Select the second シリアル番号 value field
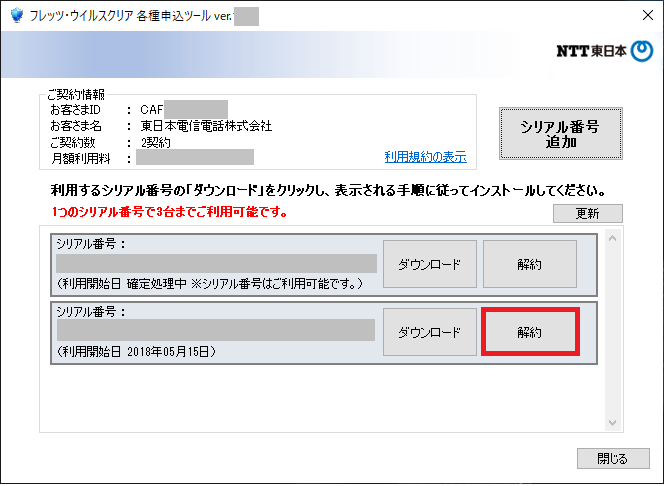 (216, 331)
